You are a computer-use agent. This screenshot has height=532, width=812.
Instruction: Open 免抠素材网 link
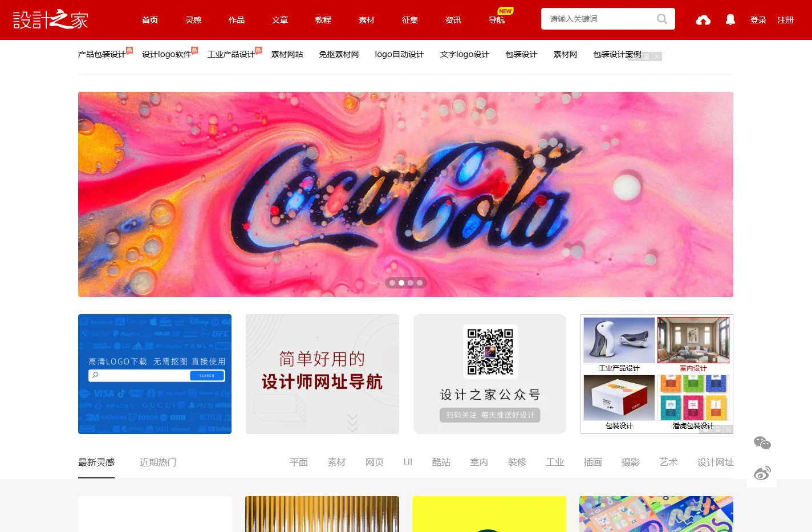click(339, 54)
